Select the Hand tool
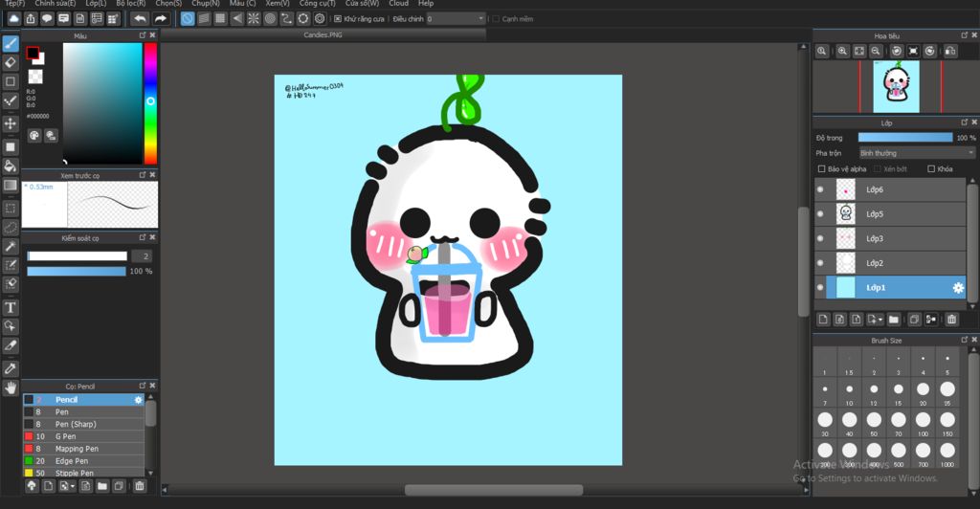980x509 pixels. point(11,387)
